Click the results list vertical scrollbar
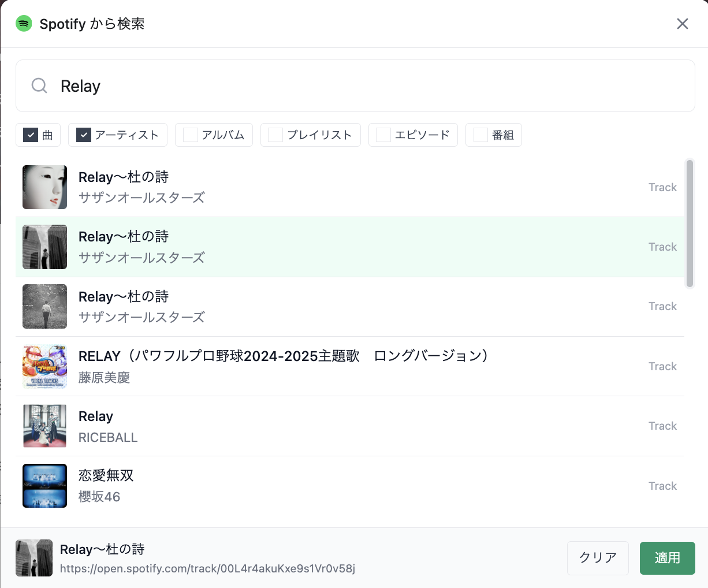 (x=689, y=224)
